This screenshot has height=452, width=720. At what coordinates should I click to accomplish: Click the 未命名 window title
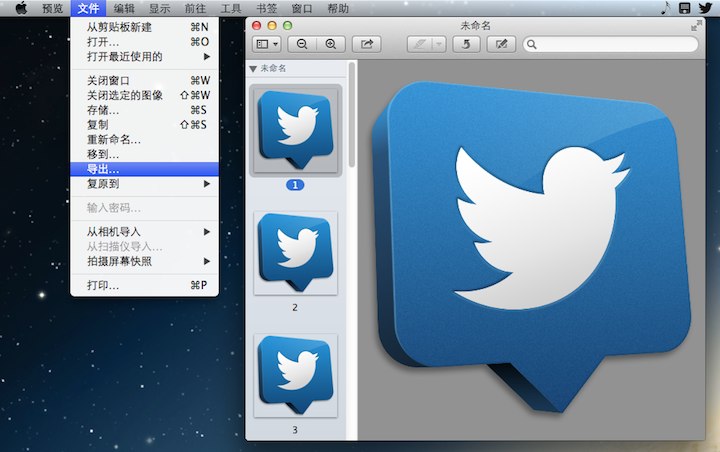tap(476, 26)
